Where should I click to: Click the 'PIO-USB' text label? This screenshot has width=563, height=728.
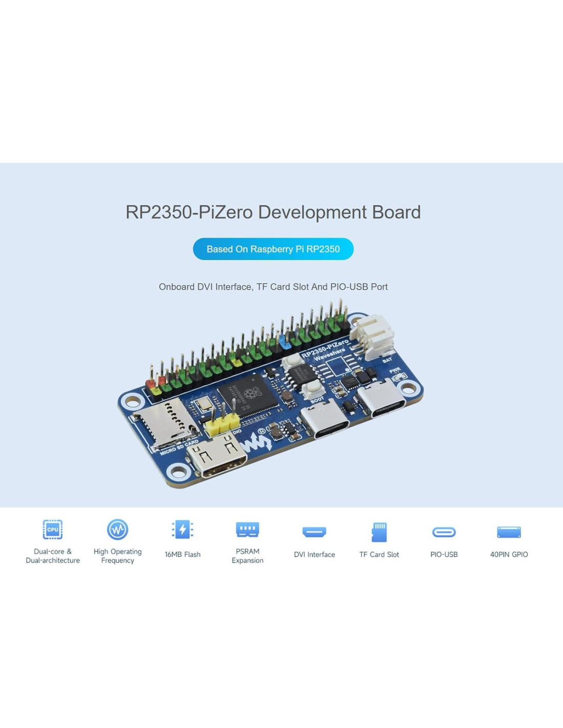(x=444, y=554)
